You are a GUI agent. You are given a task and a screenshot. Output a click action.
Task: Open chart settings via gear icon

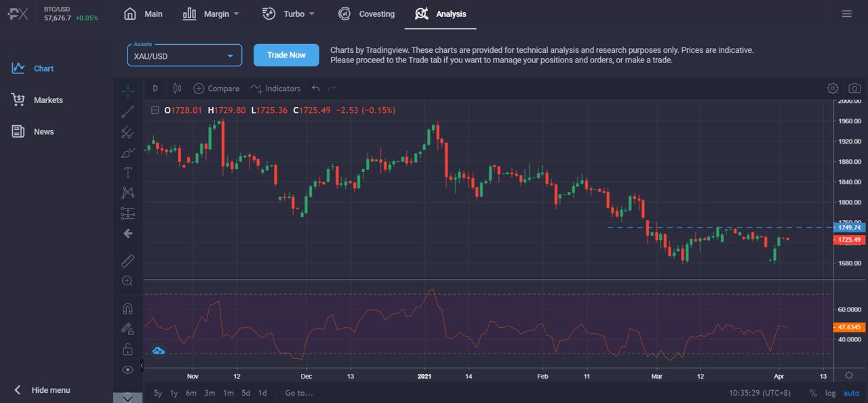[832, 88]
